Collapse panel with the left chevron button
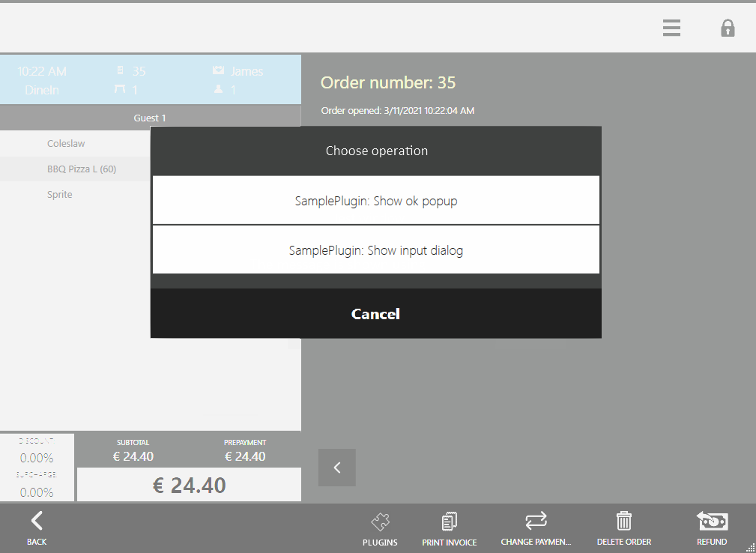Screen dimensions: 756x553 pyautogui.click(x=337, y=468)
